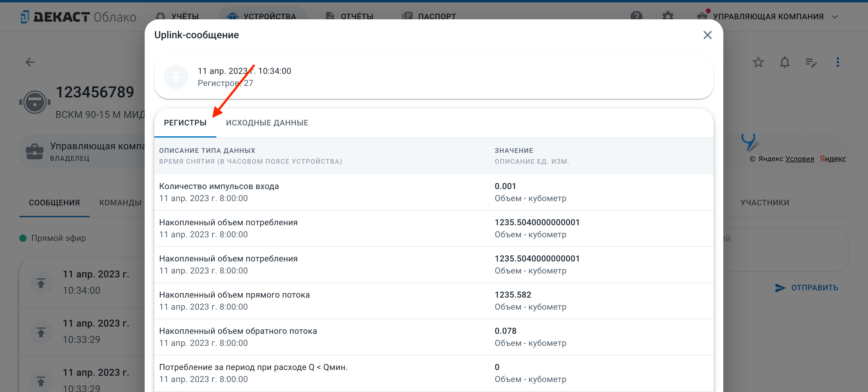
Task: Open the Yandex Условия link
Action: [x=800, y=159]
